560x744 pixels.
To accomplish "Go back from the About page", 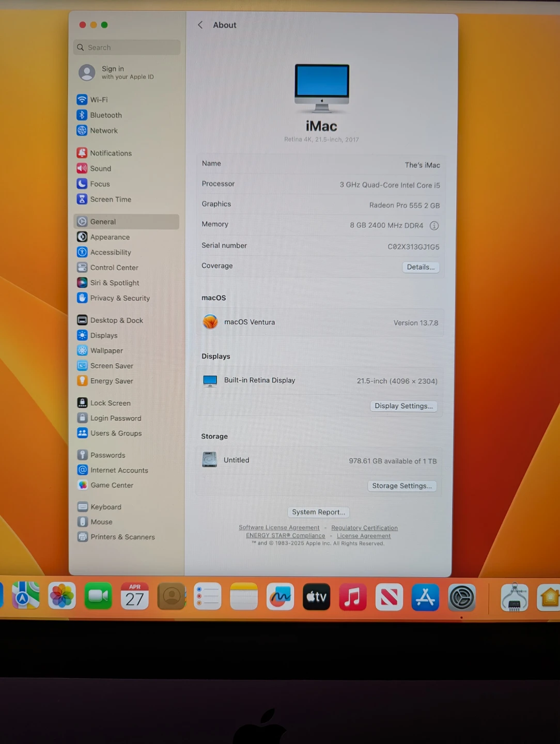I will point(200,25).
